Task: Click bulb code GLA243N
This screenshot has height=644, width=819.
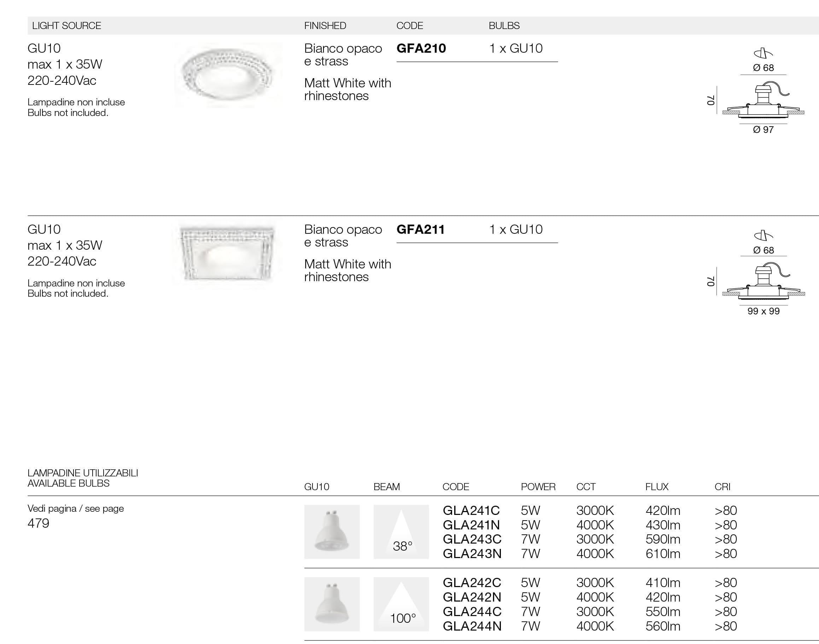Action: coord(472,553)
